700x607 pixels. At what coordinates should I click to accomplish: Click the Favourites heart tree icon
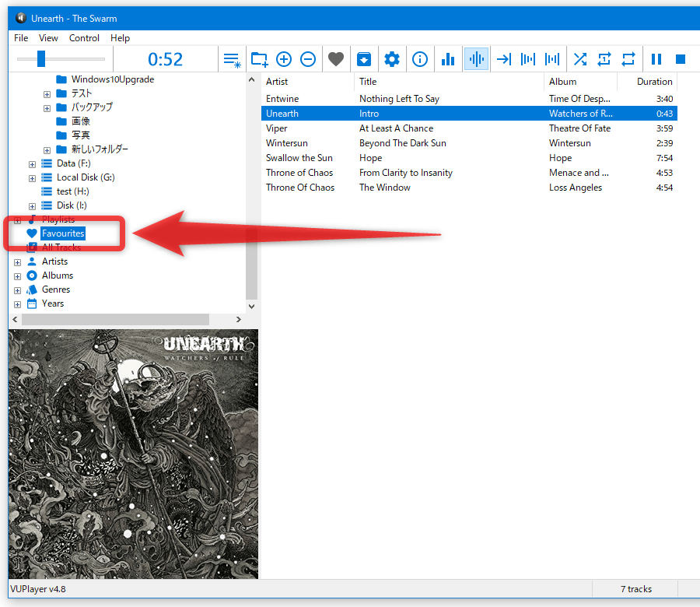32,233
